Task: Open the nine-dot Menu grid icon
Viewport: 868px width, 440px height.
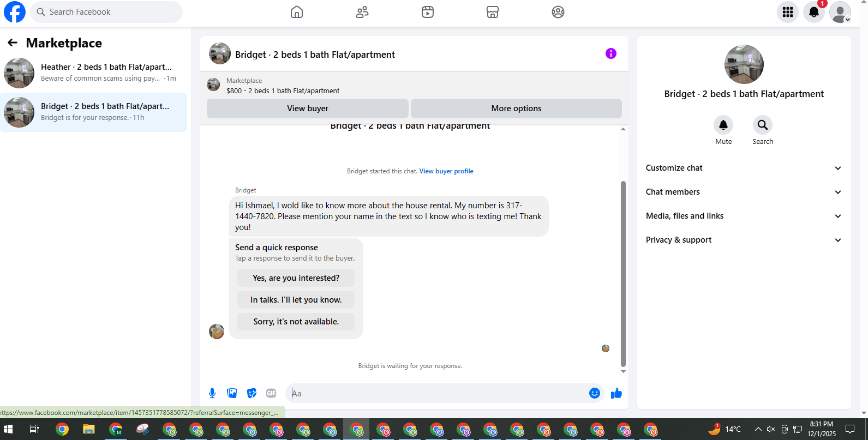Action: coord(788,12)
